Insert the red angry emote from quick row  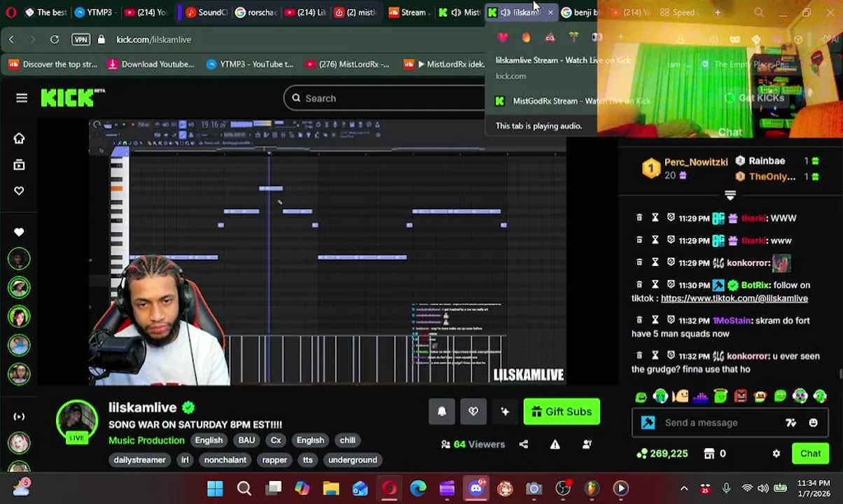(x=740, y=397)
